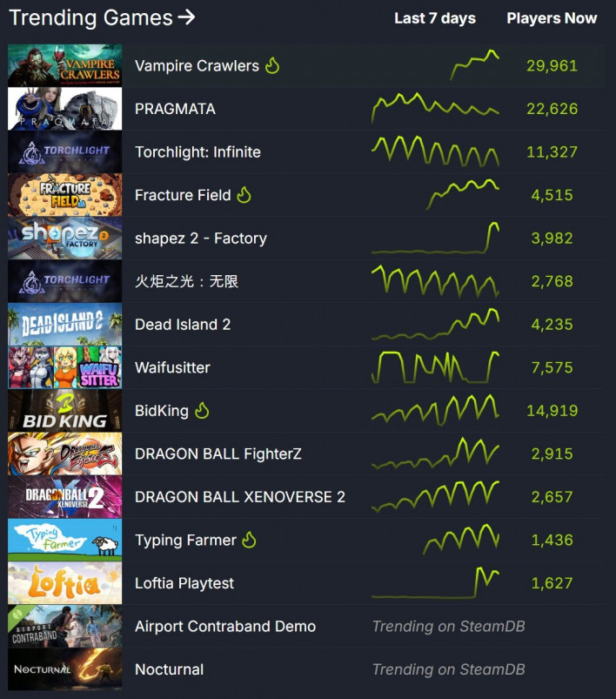Open DRAGON BALL FighterZ entry
The width and height of the screenshot is (616, 699).
[x=218, y=454]
